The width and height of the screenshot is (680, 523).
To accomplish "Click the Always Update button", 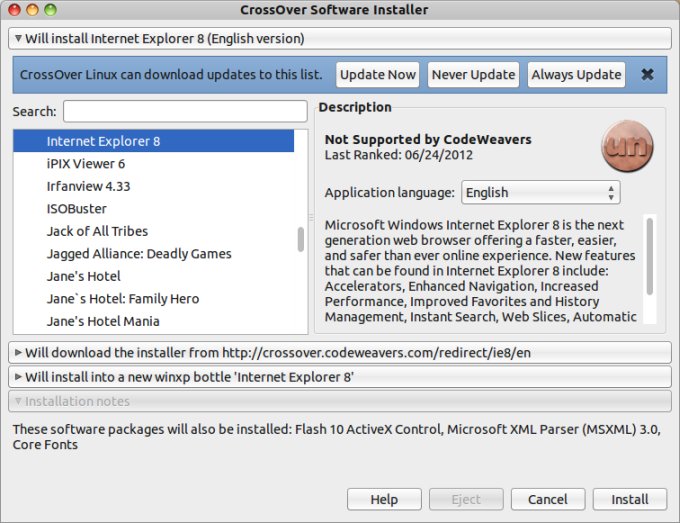I will 576,75.
